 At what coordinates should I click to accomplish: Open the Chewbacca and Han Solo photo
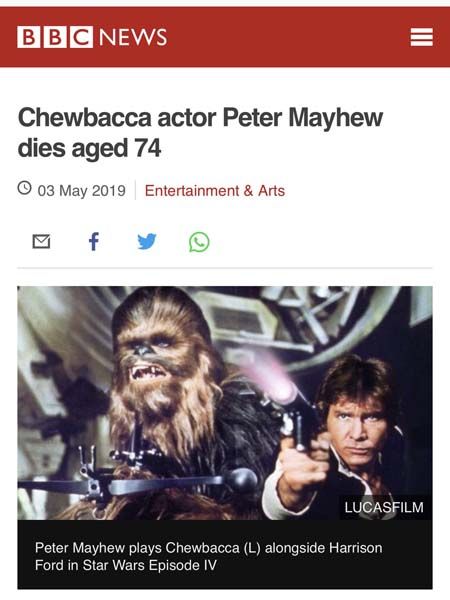[x=225, y=403]
